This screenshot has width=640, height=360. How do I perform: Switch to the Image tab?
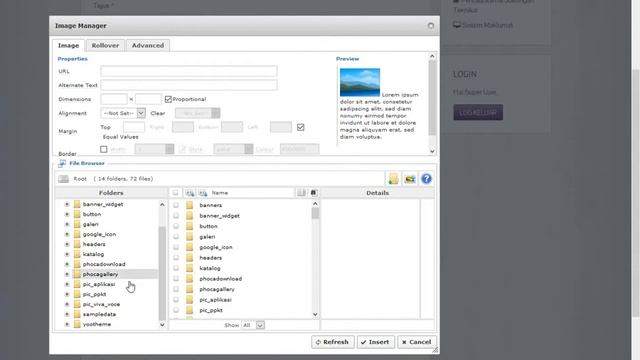click(68, 45)
